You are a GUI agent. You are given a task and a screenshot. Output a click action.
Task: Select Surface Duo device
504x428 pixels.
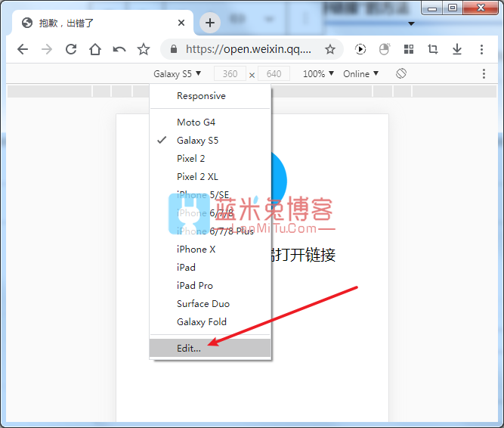click(x=210, y=303)
